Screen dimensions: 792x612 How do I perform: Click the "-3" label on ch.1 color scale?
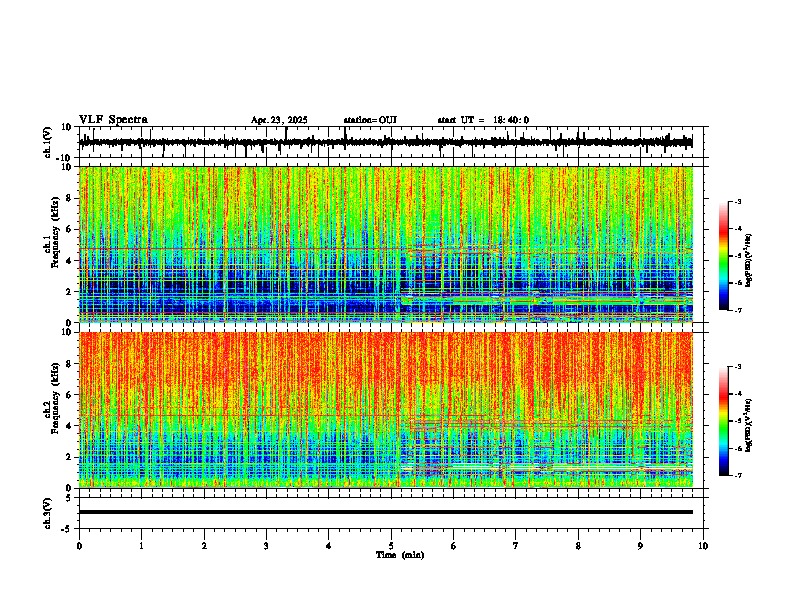click(x=738, y=202)
